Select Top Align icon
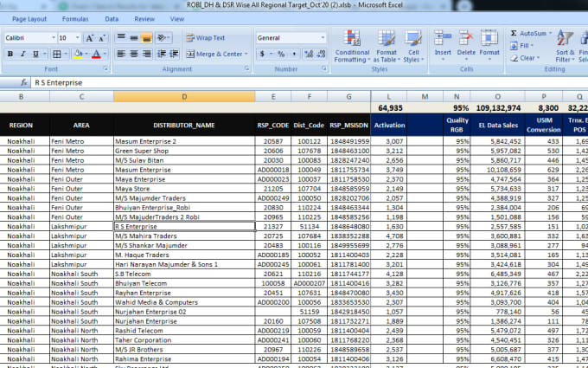 click(121, 37)
